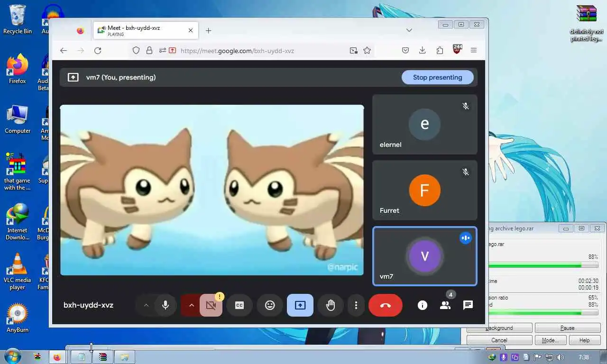Show the participants list
Screen dimensions: 607x364
click(445, 305)
